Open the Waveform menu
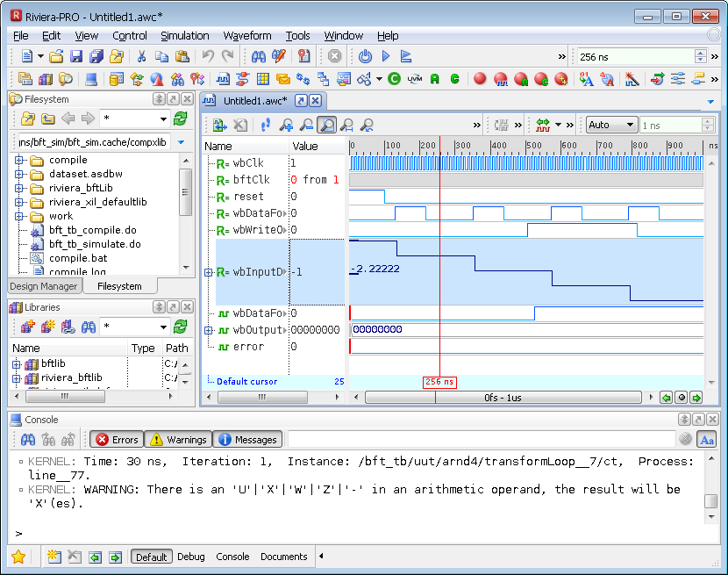Viewport: 728px width, 575px height. tap(247, 36)
